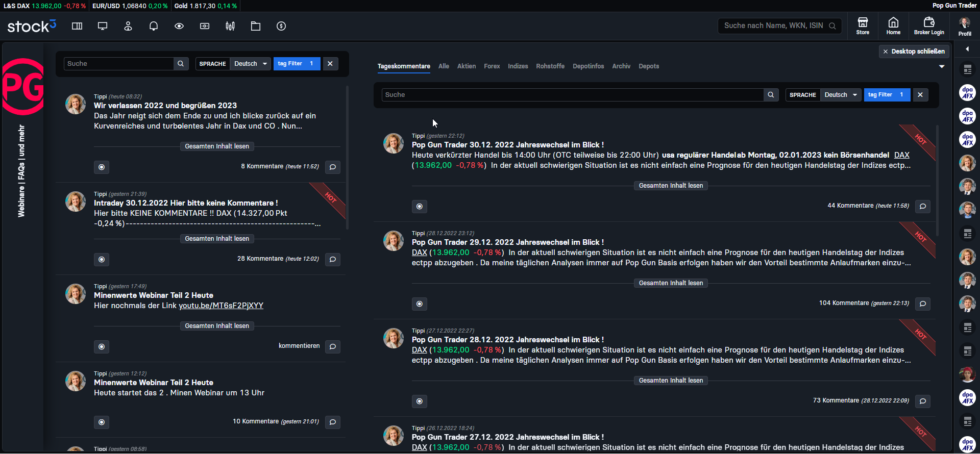Open comment bubble next to '8 Kommentare'
980x454 pixels.
pyautogui.click(x=333, y=167)
